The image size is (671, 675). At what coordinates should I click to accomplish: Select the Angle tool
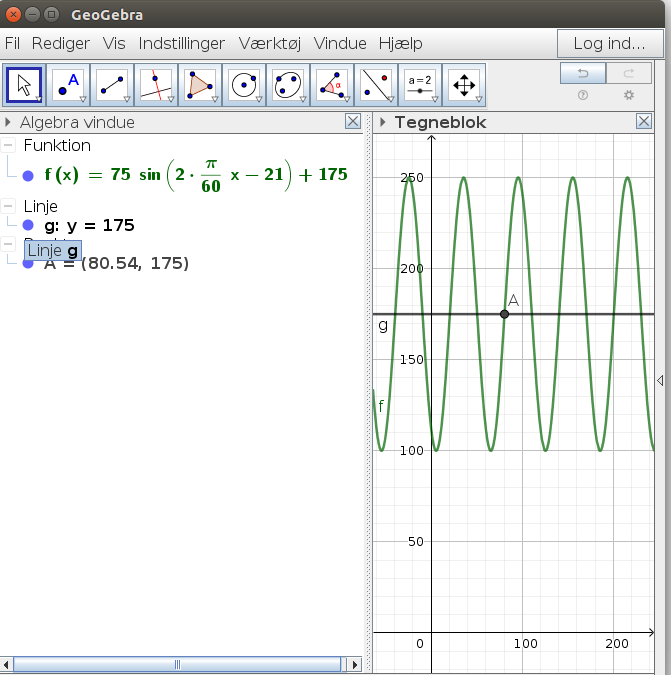[331, 85]
